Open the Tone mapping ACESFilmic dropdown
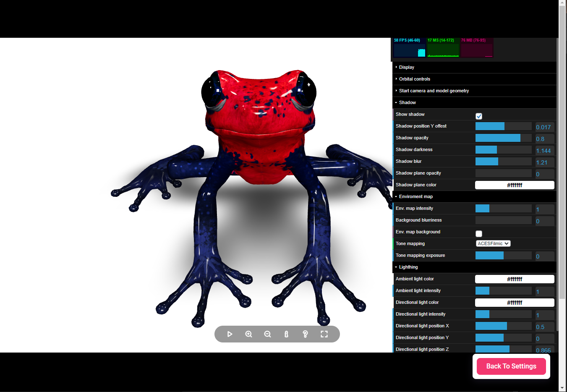The height and width of the screenshot is (392, 567). [x=493, y=243]
